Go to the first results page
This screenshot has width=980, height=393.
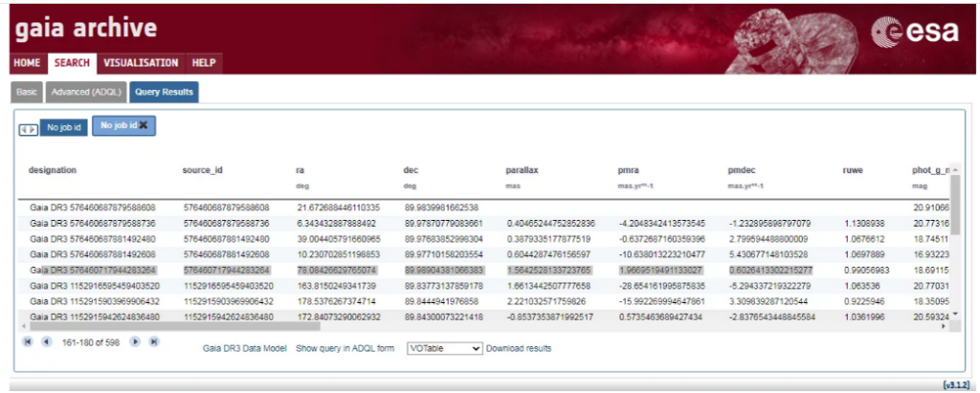coord(29,341)
